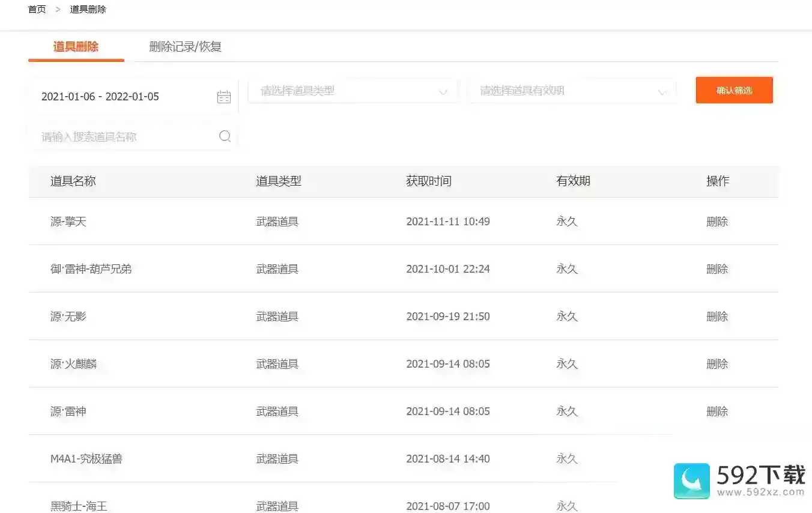Select the item name 黑骑士-海王
The width and height of the screenshot is (812, 513).
[79, 506]
